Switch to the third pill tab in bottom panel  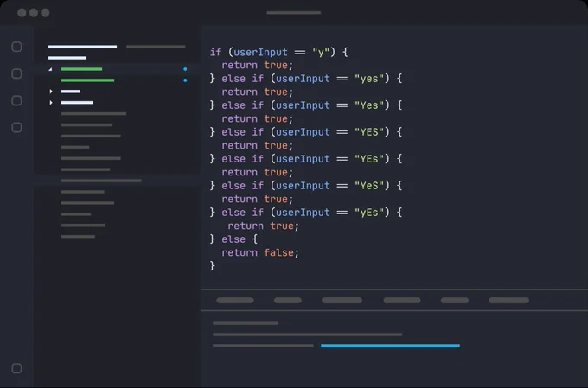[x=342, y=300]
